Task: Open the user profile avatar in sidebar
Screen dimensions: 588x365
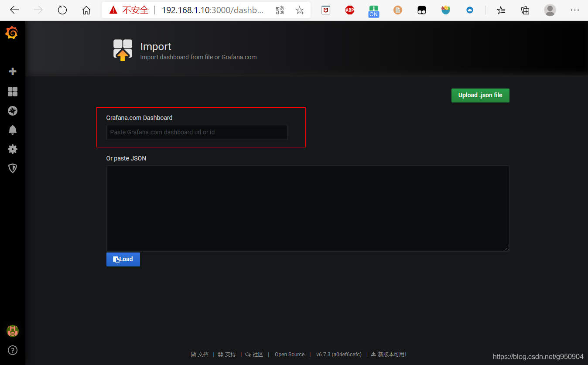Action: click(13, 331)
